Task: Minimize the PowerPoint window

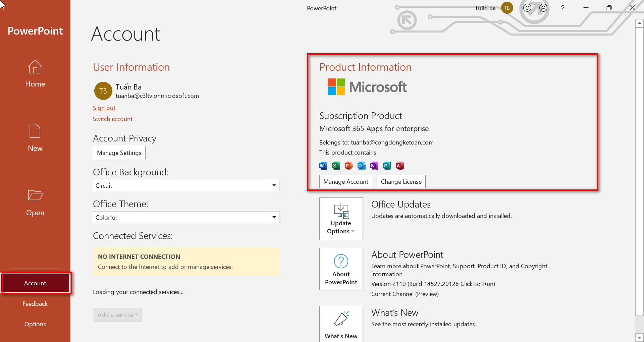Action: [586, 8]
